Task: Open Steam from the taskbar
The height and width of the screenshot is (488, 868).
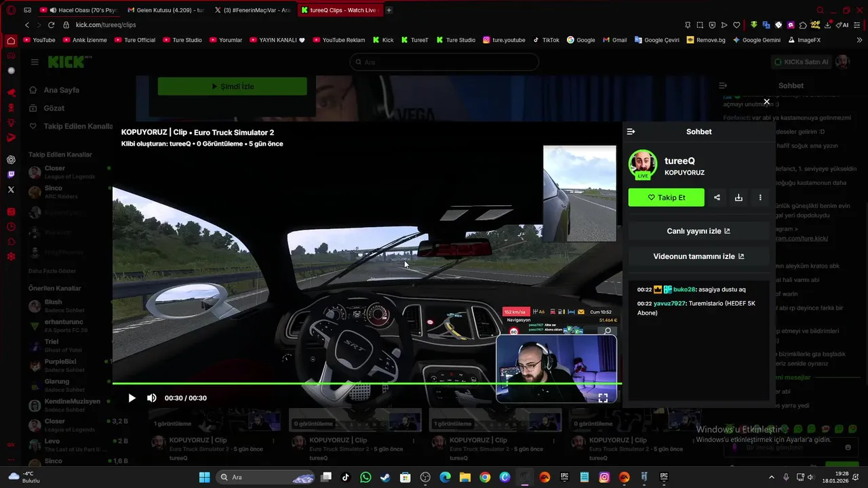Action: pyautogui.click(x=385, y=477)
